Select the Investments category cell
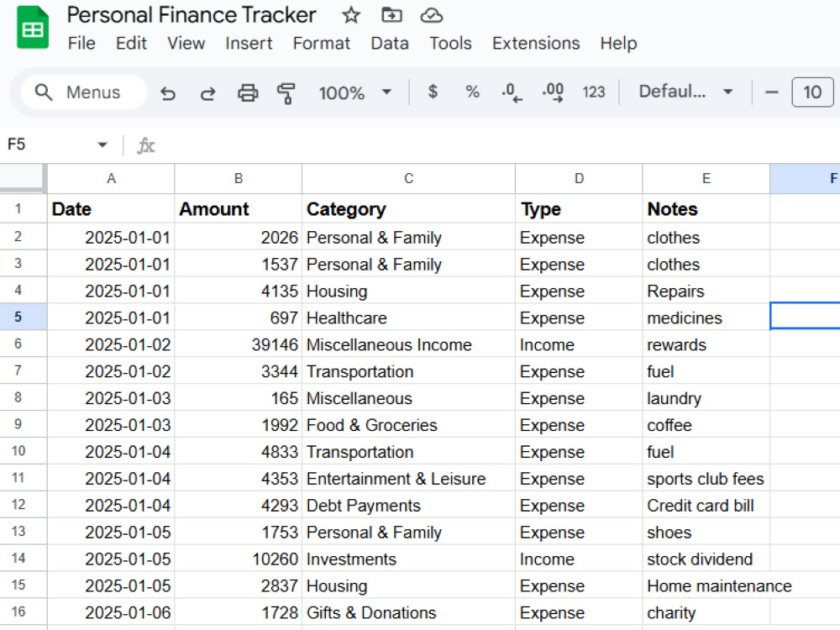This screenshot has height=630, width=840. (409, 559)
